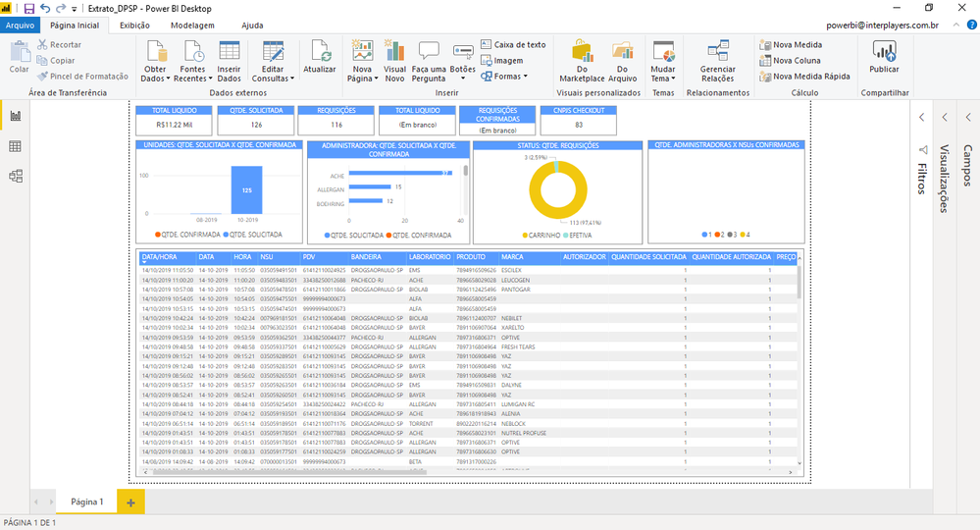Image resolution: width=980 pixels, height=530 pixels.
Task: Open the help question mark icon
Action: 972,25
